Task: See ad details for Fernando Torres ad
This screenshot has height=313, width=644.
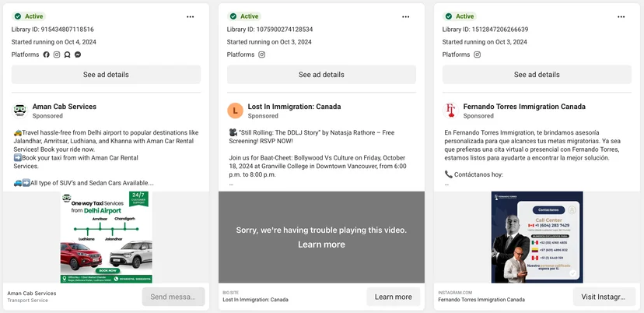Action: (x=537, y=75)
